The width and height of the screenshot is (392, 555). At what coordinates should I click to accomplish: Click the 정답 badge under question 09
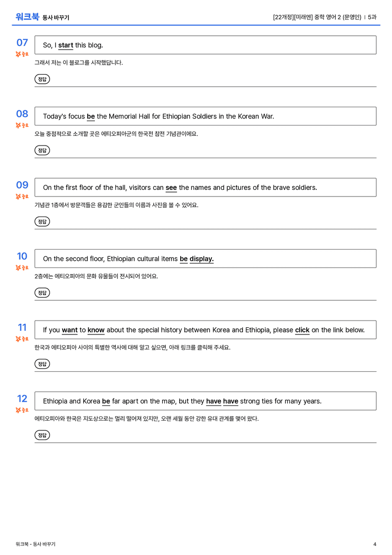42,222
